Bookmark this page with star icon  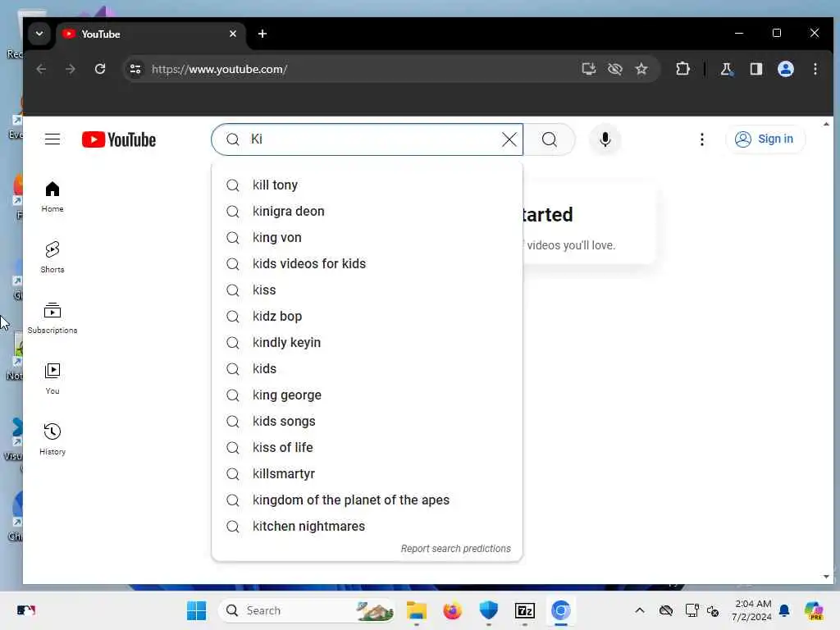(641, 69)
